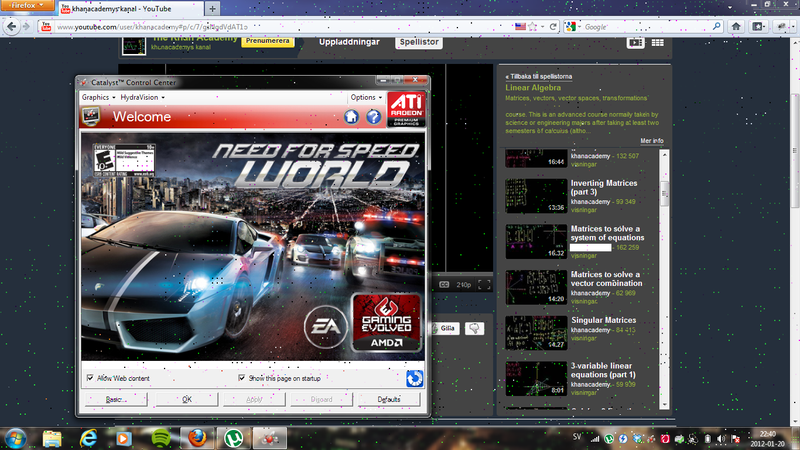The height and width of the screenshot is (450, 800).
Task: Enter fullscreen in the YouTube player
Action: click(484, 285)
